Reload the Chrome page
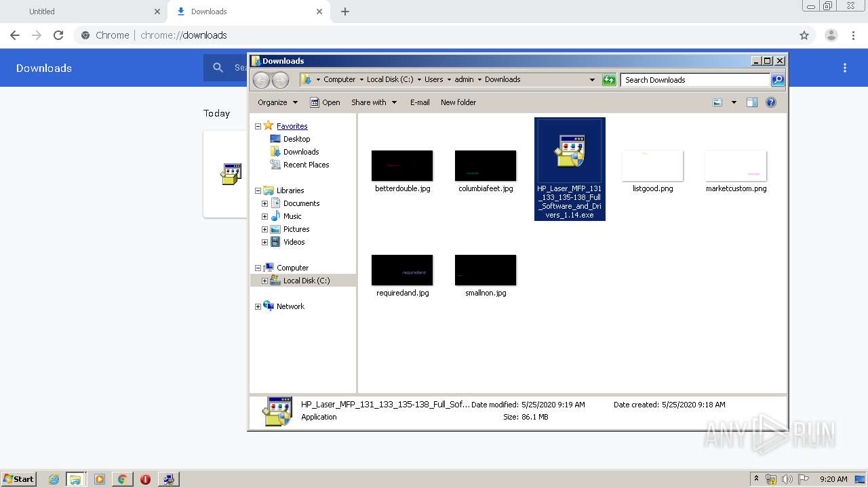 coord(58,35)
